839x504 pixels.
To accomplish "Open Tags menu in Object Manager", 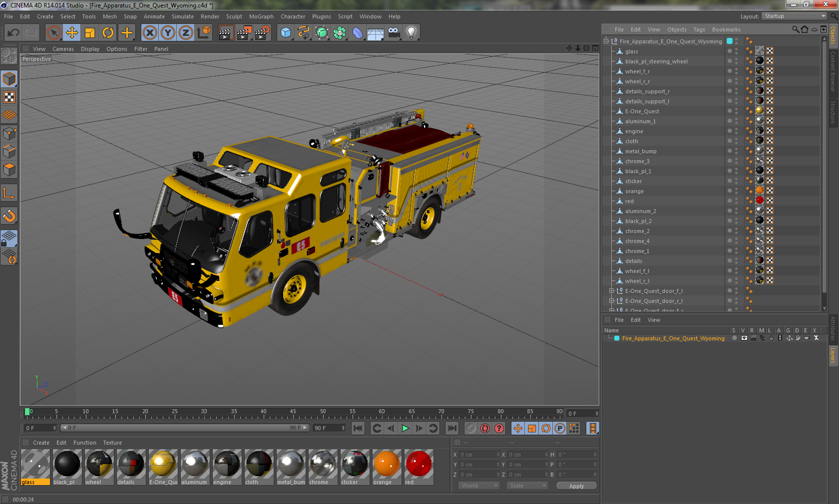I will [699, 29].
